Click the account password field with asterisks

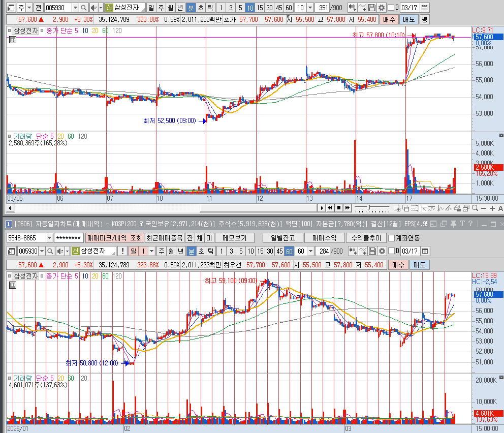pyautogui.click(x=68, y=238)
